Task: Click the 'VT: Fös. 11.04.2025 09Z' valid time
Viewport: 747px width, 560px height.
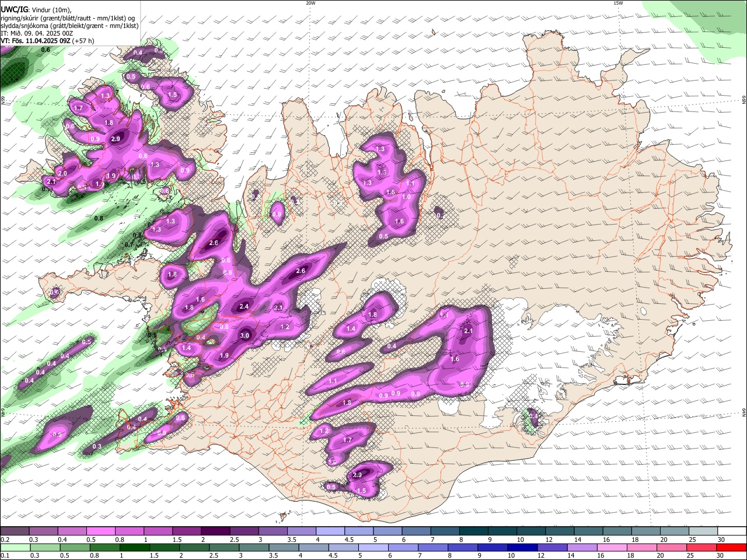Action: pos(36,41)
